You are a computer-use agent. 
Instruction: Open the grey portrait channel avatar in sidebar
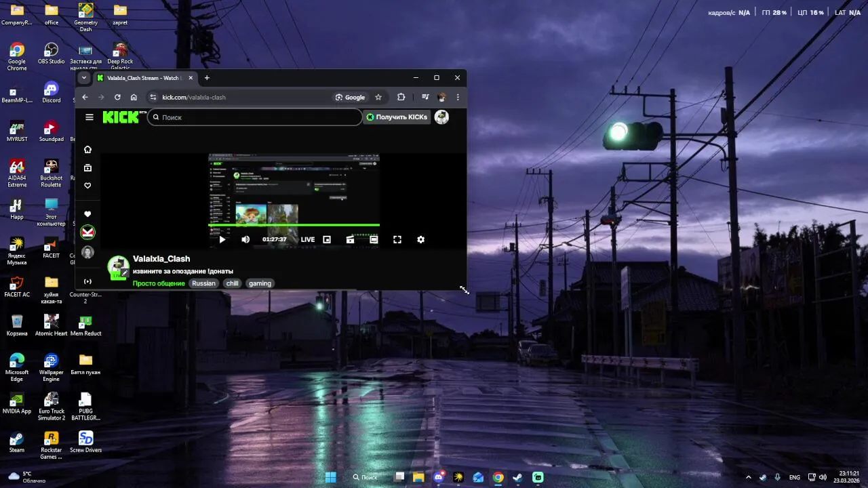[x=87, y=252]
